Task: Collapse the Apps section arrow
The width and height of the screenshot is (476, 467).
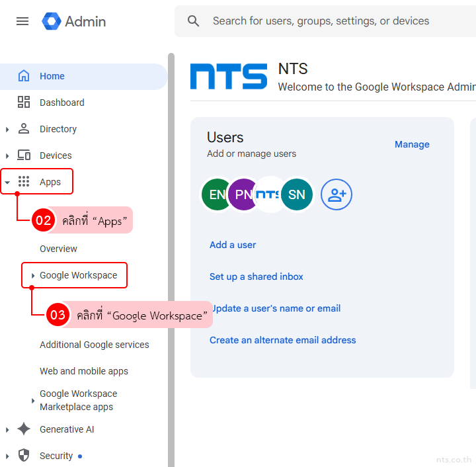Action: pos(7,182)
